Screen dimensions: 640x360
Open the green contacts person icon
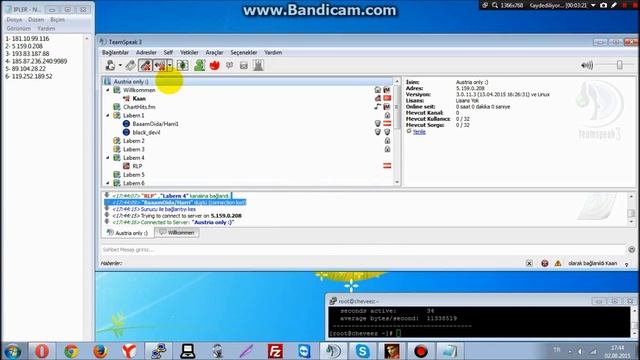199,65
